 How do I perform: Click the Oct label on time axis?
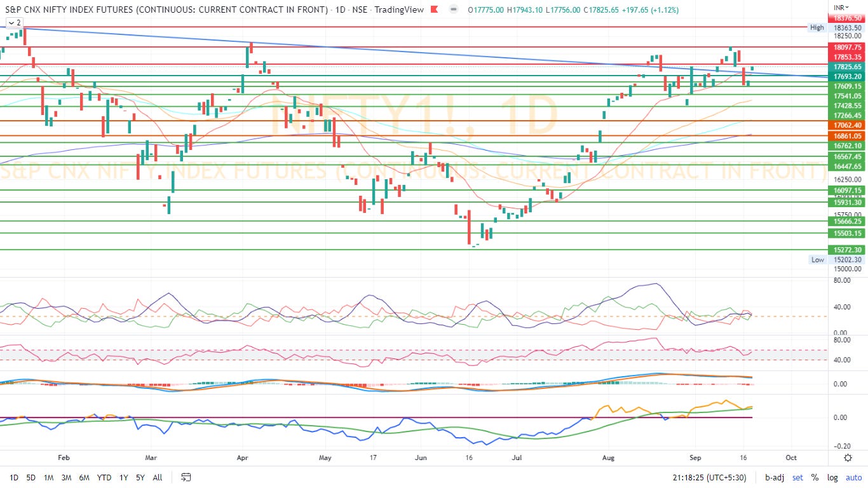click(x=791, y=457)
